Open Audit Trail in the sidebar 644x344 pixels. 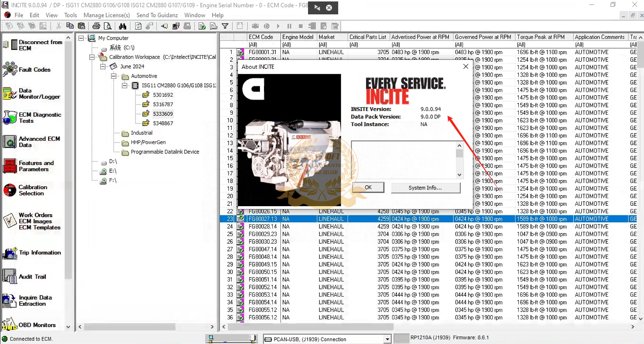pyautogui.click(x=25, y=276)
